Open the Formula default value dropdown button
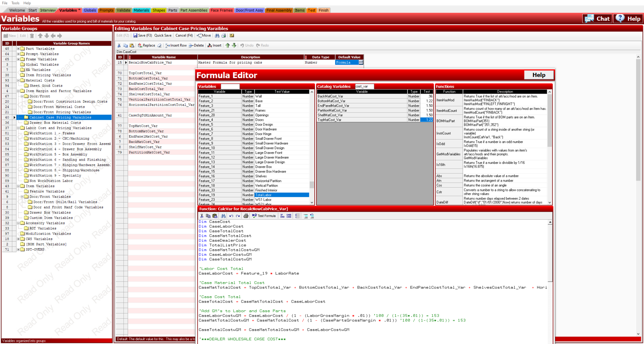 361,62
